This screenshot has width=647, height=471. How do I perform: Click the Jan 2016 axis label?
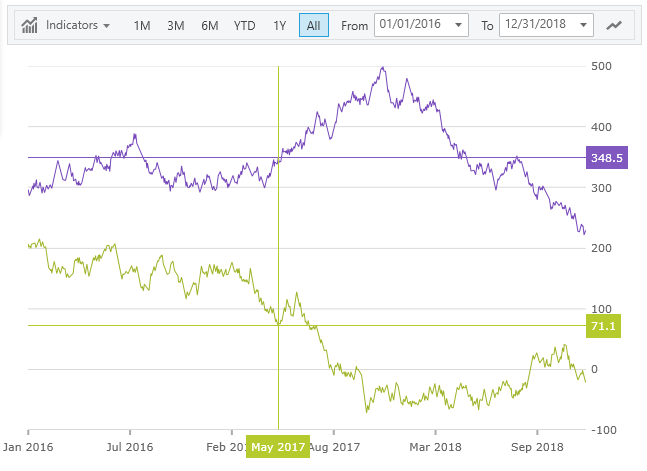tap(28, 446)
